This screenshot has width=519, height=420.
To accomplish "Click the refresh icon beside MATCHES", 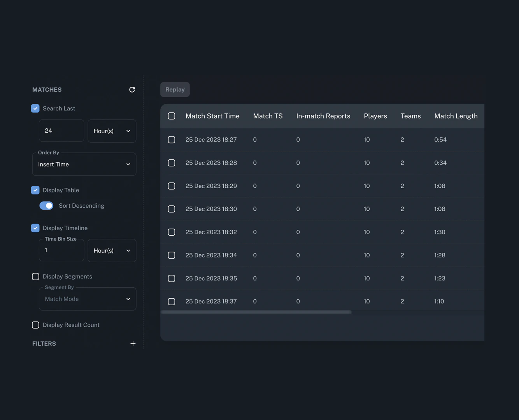I will coord(132,90).
